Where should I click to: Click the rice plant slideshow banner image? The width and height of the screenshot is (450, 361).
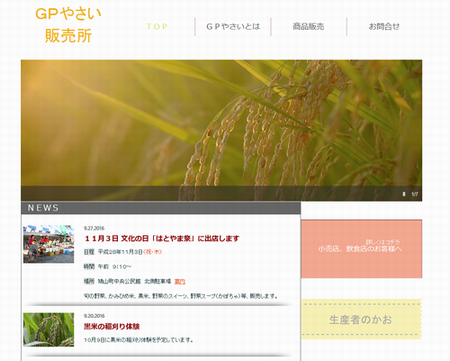click(221, 130)
